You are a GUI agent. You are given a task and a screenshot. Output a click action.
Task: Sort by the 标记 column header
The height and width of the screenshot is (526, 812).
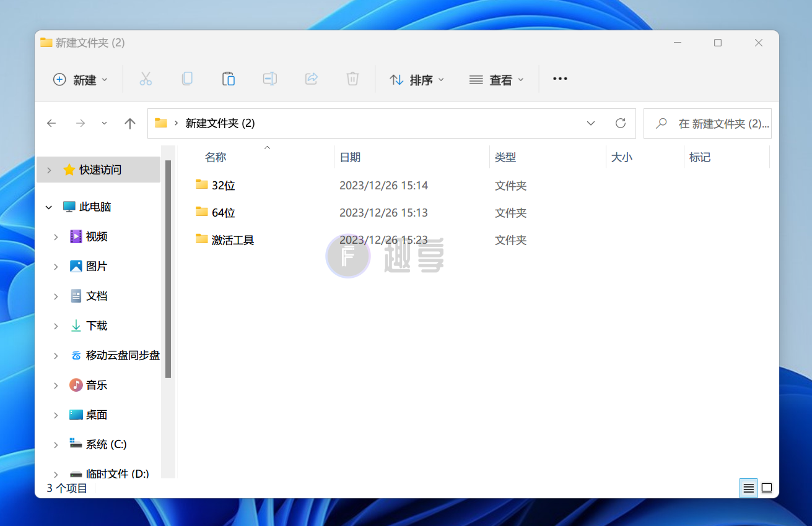[700, 157]
